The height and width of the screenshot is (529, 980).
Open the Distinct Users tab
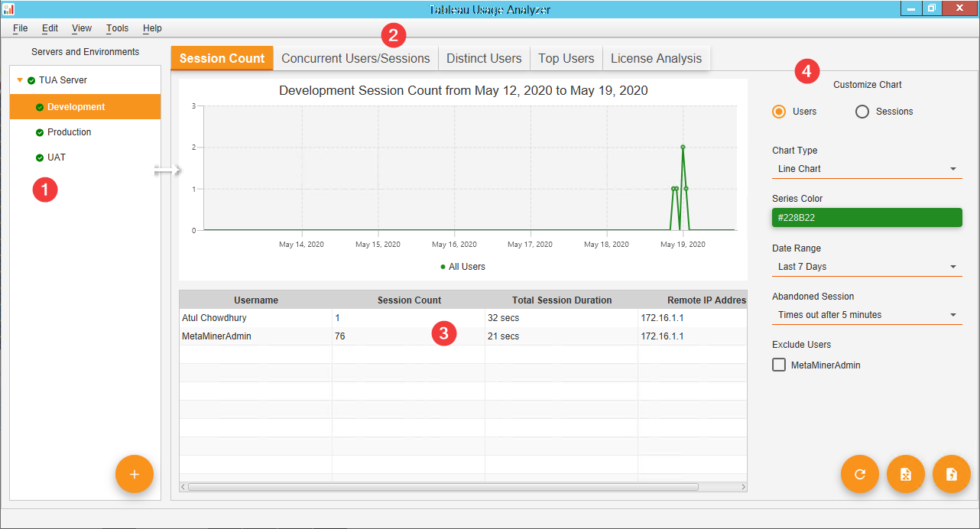[x=484, y=58]
